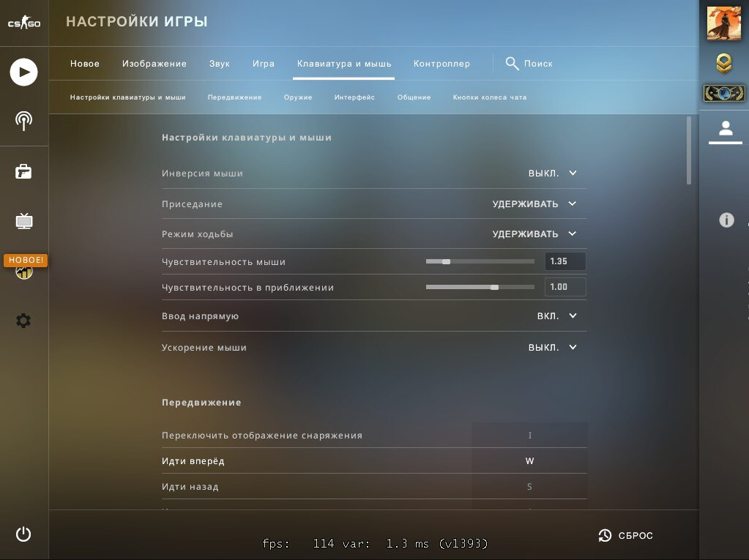Image resolution: width=749 pixels, height=560 pixels.
Task: Click the СБРОС reset button label
Action: click(636, 536)
